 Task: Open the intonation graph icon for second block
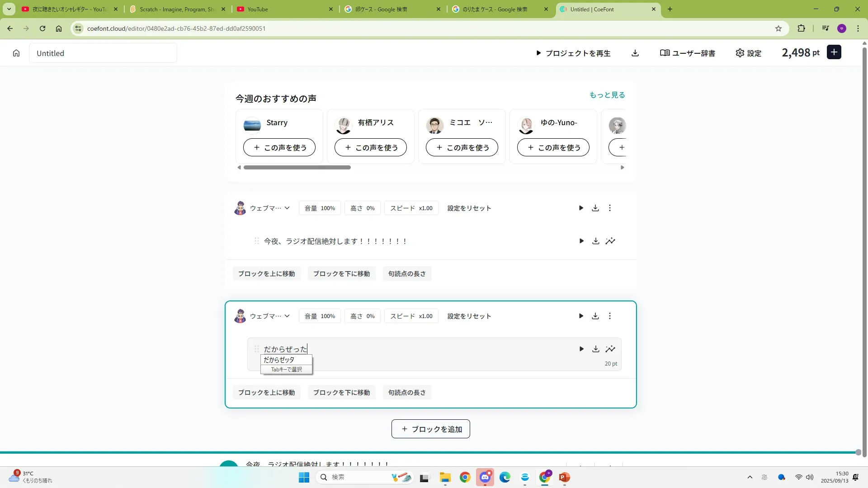click(610, 349)
